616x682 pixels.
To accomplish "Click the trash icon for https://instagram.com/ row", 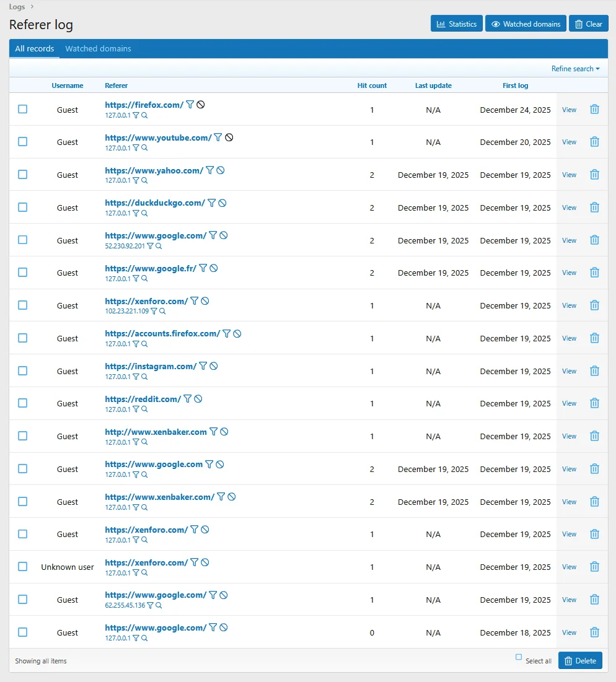I will click(594, 371).
